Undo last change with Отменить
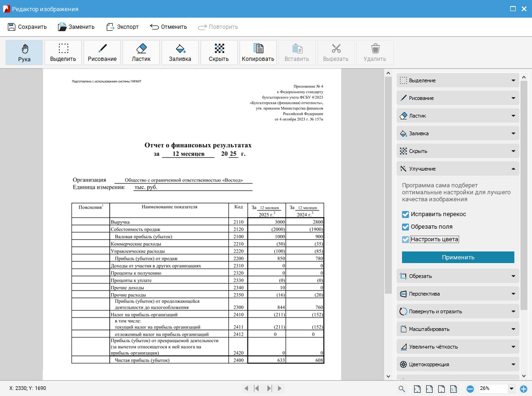The height and width of the screenshot is (396, 532). 168,26
